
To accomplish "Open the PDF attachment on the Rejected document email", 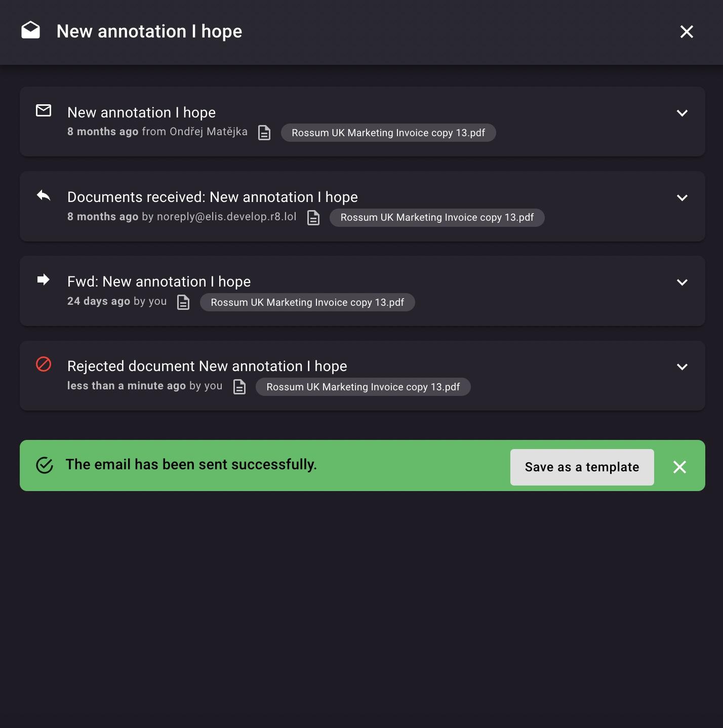I will point(363,387).
